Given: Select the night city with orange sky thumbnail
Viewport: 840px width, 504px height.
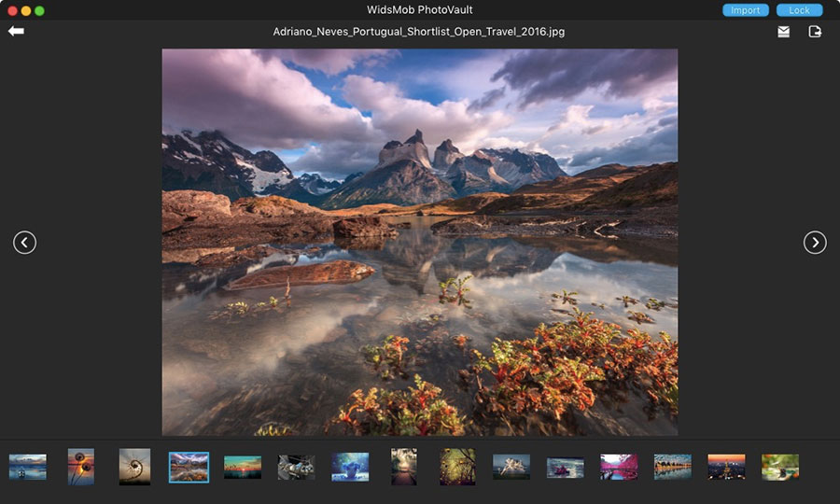Looking at the screenshot, I should coord(726,467).
